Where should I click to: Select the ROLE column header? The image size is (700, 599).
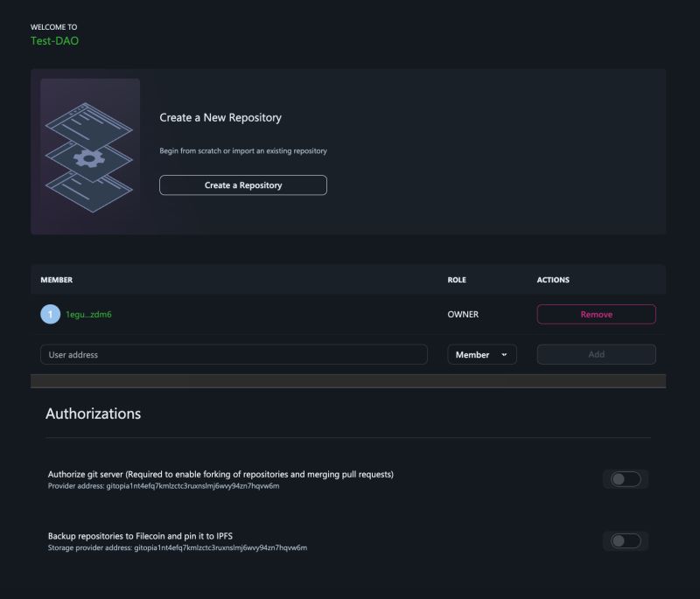(x=456, y=280)
